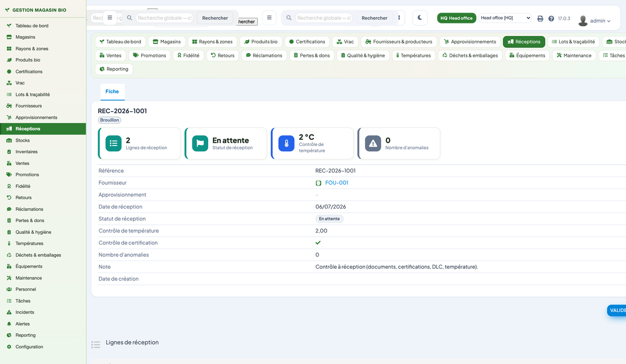Click thermometer icon on Contrôle de température card
Viewport: 626px width, 364px height.
286,143
